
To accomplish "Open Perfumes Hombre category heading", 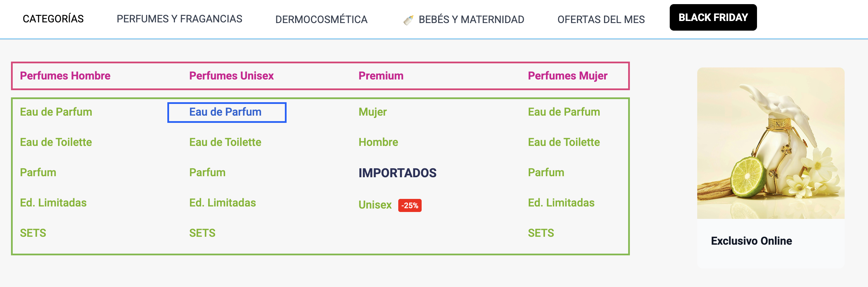I will [x=65, y=76].
